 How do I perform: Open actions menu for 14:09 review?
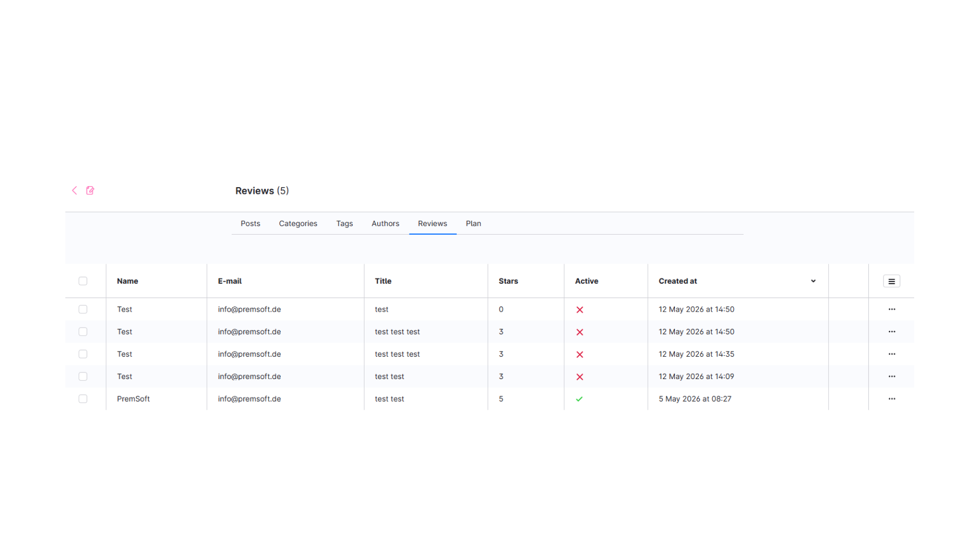pos(892,377)
